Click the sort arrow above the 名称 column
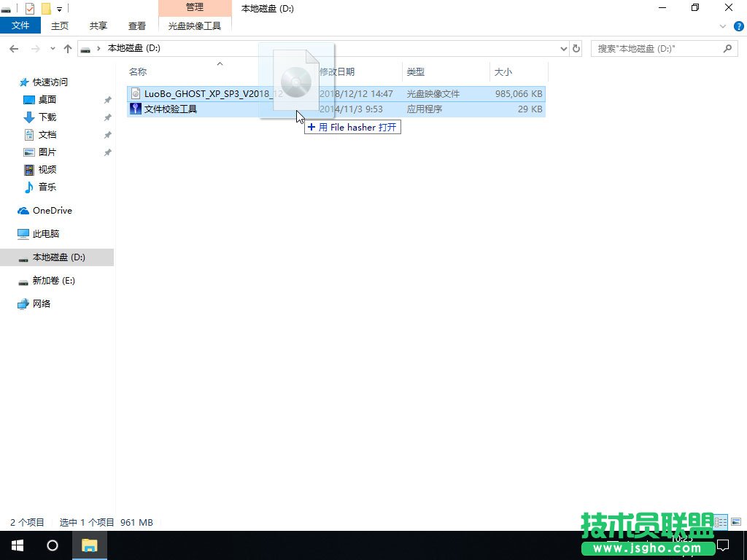 pyautogui.click(x=220, y=65)
